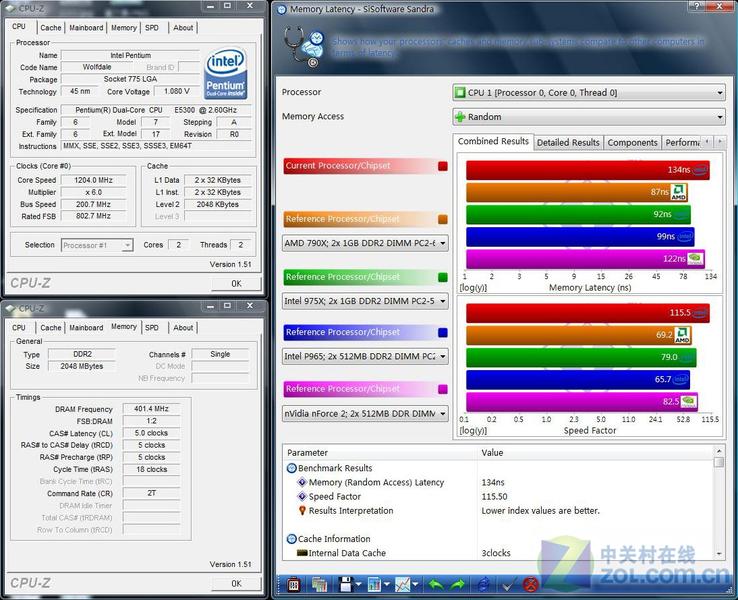Image resolution: width=738 pixels, height=600 pixels.
Task: Toggle the orange Reference Processor/Chipset checkbox
Action: point(443,219)
